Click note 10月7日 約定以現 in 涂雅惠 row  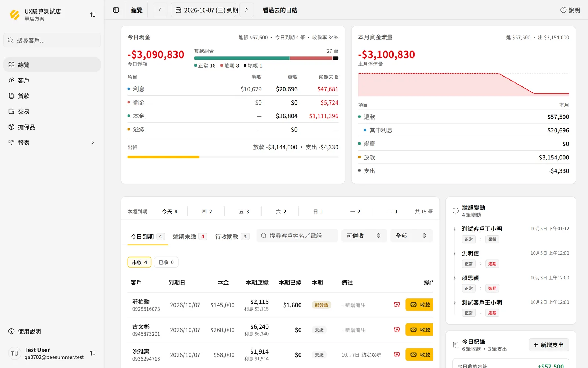click(361, 355)
